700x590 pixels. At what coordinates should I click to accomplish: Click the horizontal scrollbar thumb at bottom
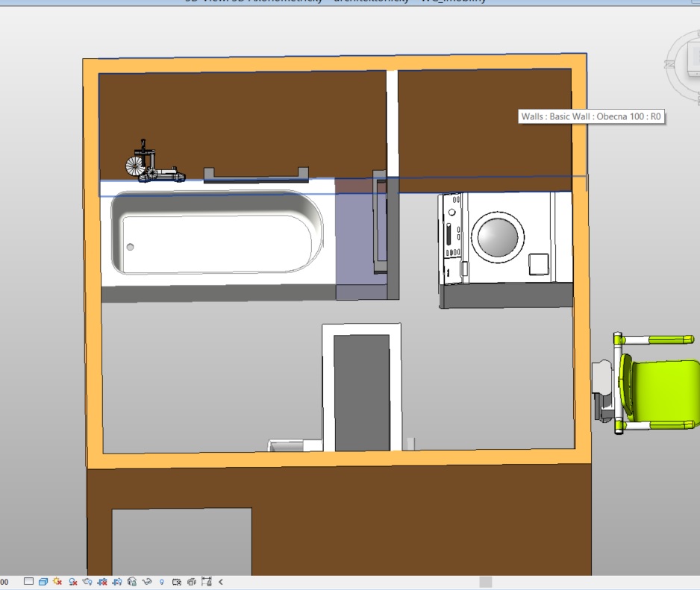tap(486, 582)
